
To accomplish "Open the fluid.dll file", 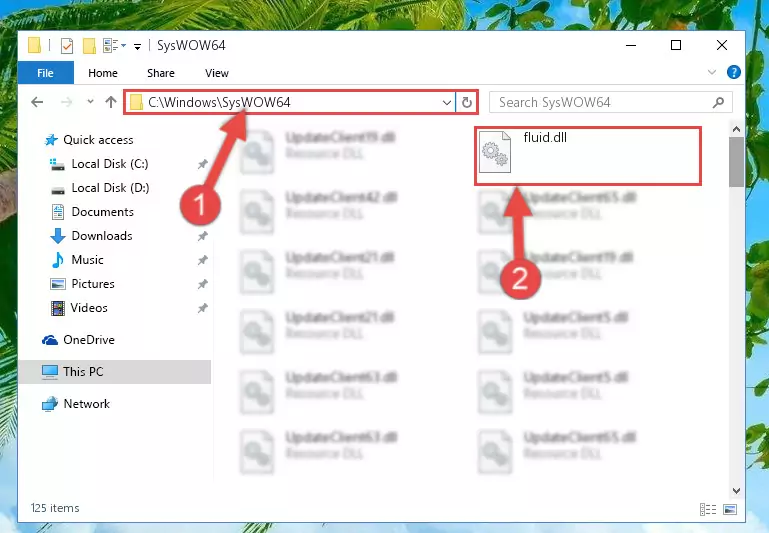I will [588, 155].
